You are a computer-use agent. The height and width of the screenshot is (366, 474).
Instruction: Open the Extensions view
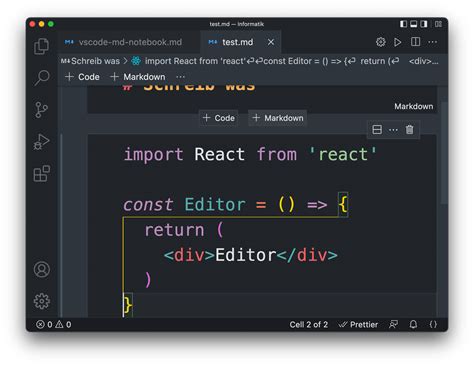click(x=42, y=173)
